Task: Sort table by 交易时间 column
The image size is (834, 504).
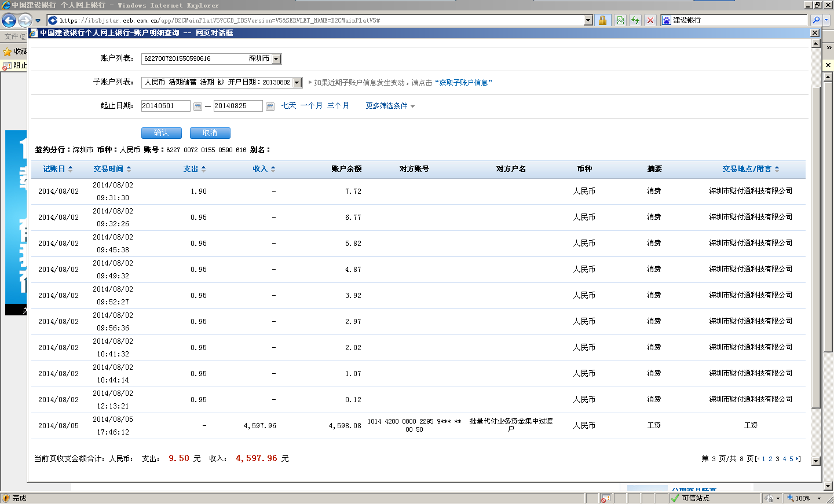Action: tap(112, 169)
